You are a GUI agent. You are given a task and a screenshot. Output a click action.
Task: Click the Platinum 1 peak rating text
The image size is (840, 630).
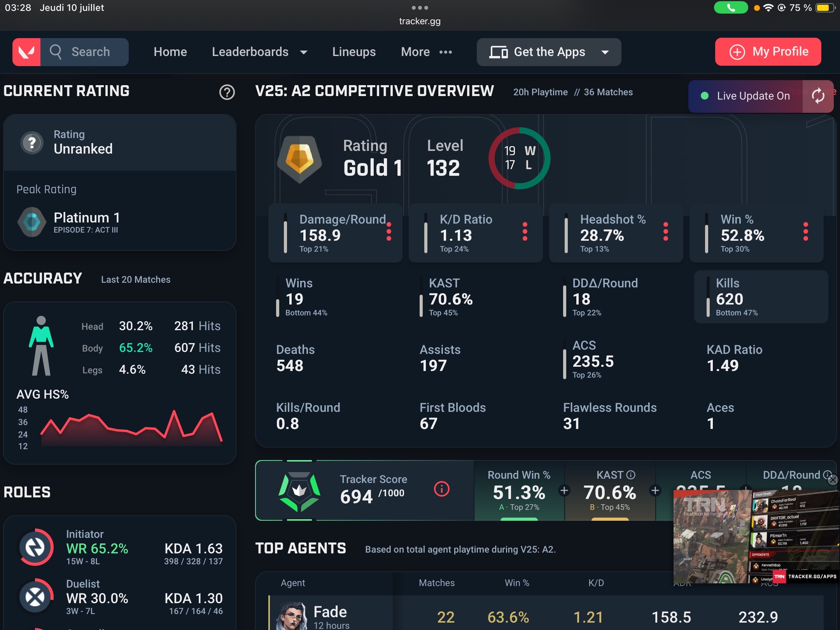(87, 217)
